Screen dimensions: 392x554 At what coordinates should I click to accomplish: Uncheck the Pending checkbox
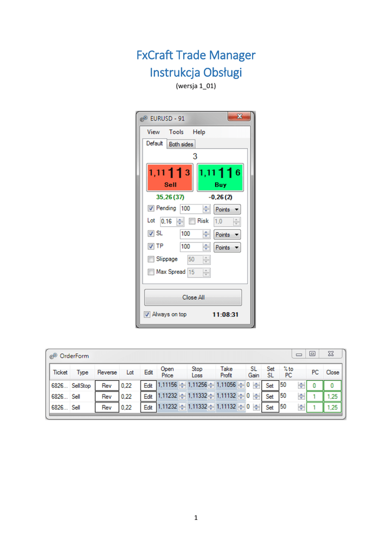pyautogui.click(x=151, y=209)
